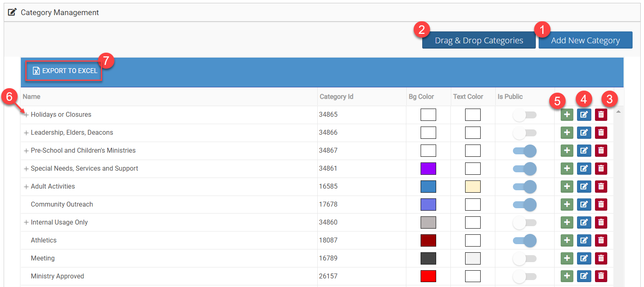Open edit icon for Community Outreach
This screenshot has width=644, height=287.
tap(584, 205)
